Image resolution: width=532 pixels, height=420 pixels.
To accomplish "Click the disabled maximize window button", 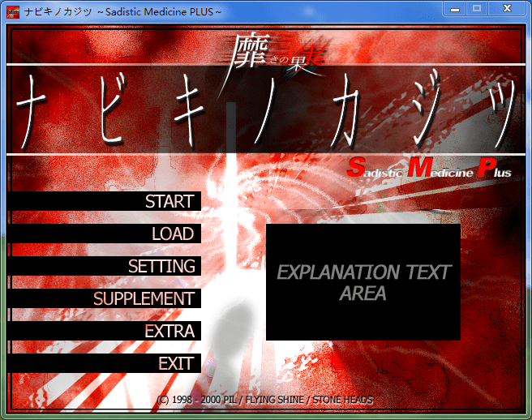I will tap(477, 9).
